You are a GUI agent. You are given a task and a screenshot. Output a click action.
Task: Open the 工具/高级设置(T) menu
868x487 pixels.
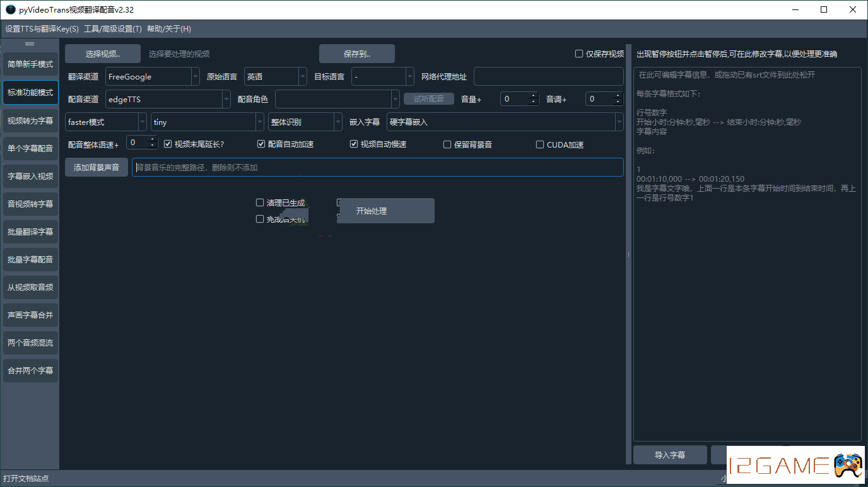tap(113, 29)
